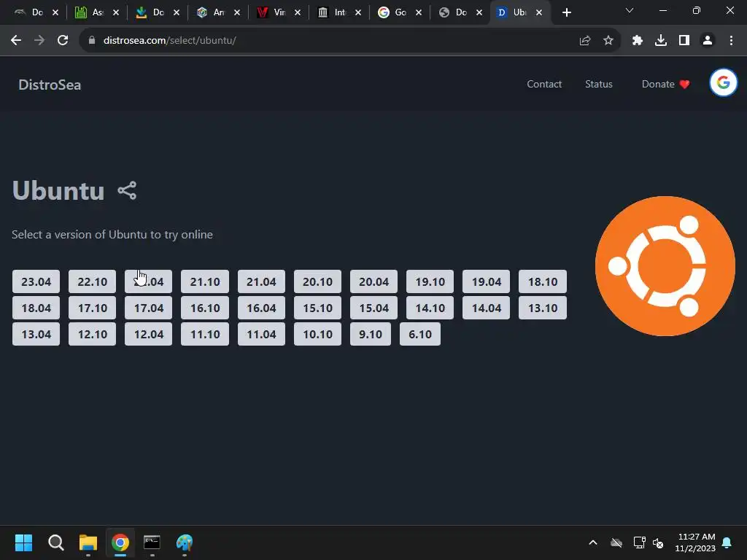
Task: Toggle the browser side panel icon
Action: 684,41
